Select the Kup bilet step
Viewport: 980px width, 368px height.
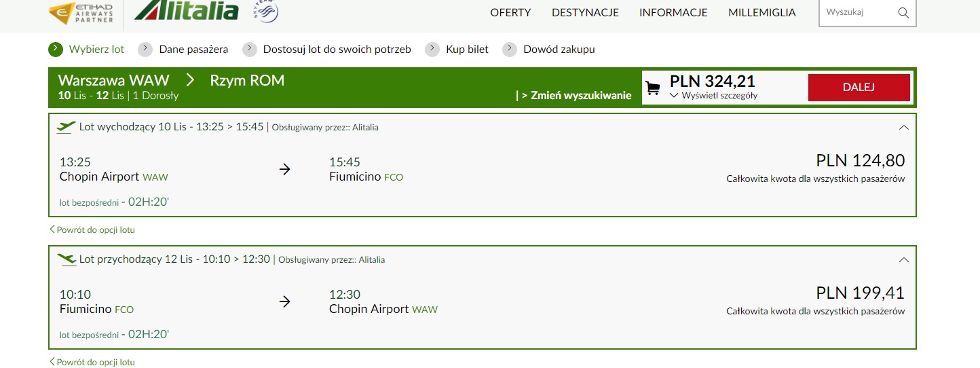(467, 49)
